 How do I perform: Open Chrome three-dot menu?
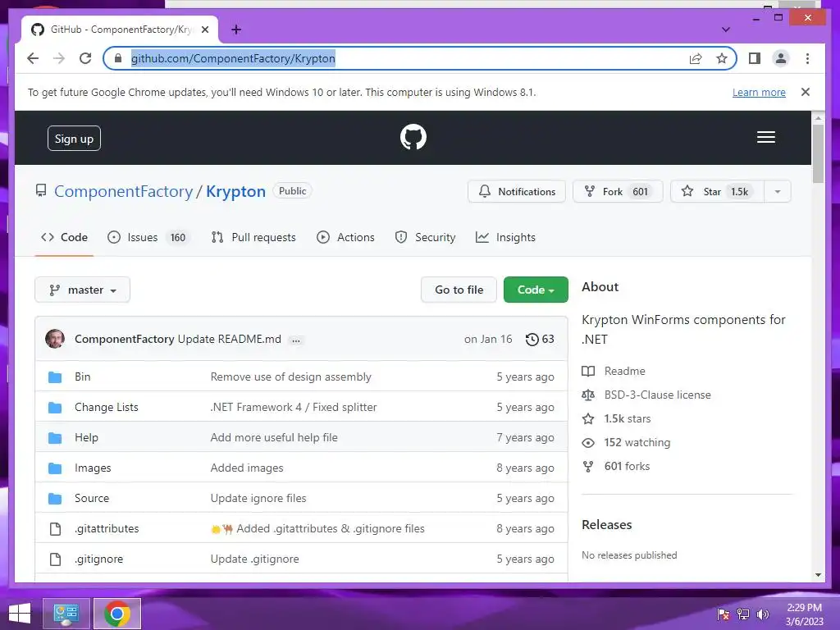[807, 58]
